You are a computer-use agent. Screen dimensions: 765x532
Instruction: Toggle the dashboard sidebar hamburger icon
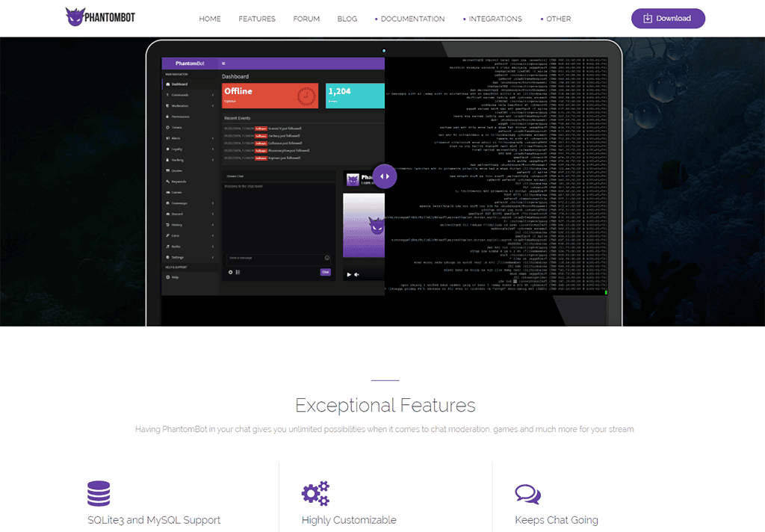pos(223,64)
